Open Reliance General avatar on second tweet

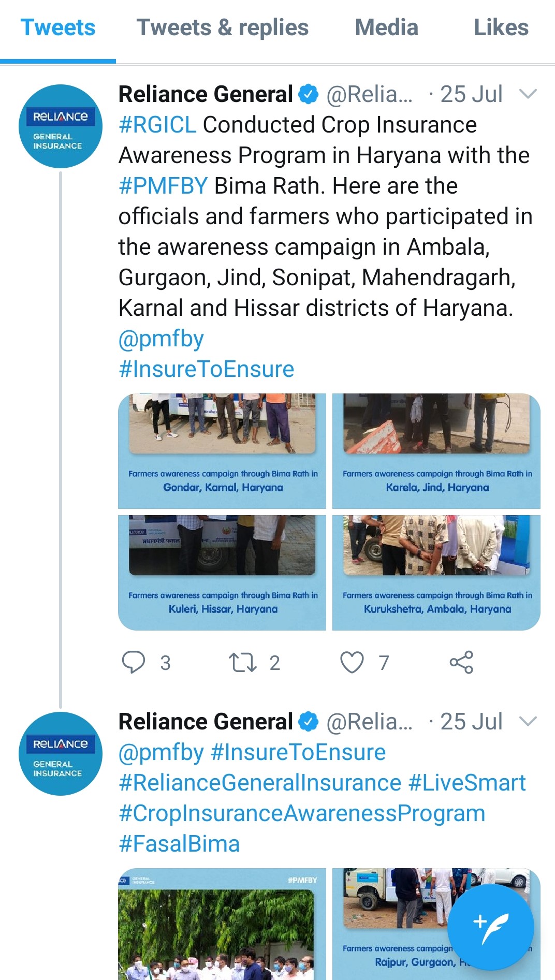click(x=60, y=754)
